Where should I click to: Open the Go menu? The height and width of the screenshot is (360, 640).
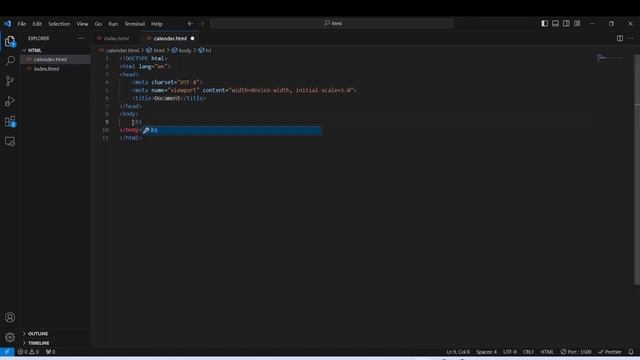pos(98,24)
